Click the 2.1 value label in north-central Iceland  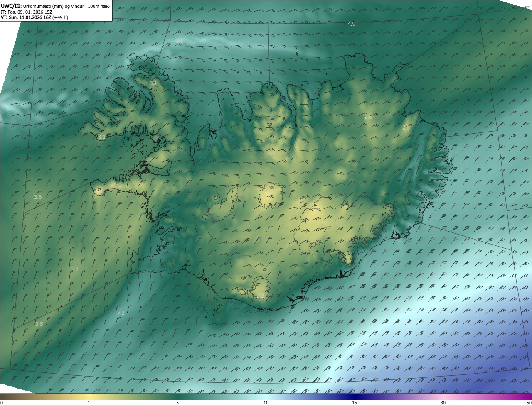(271, 152)
